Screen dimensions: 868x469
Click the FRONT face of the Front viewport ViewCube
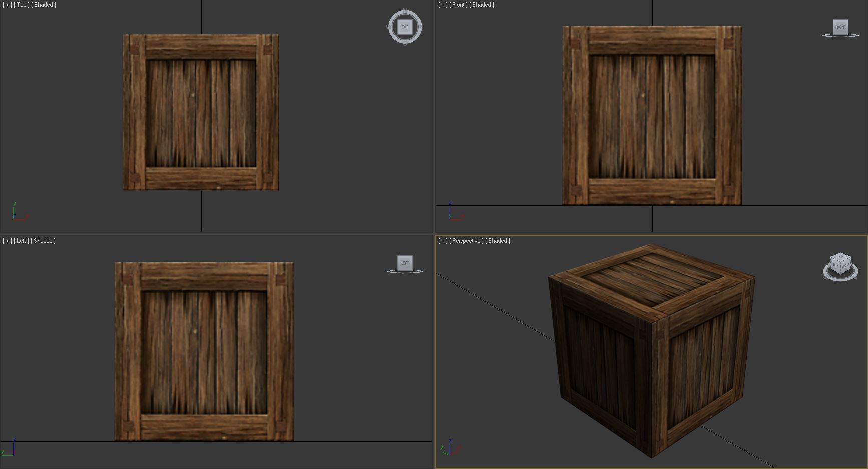coord(840,27)
